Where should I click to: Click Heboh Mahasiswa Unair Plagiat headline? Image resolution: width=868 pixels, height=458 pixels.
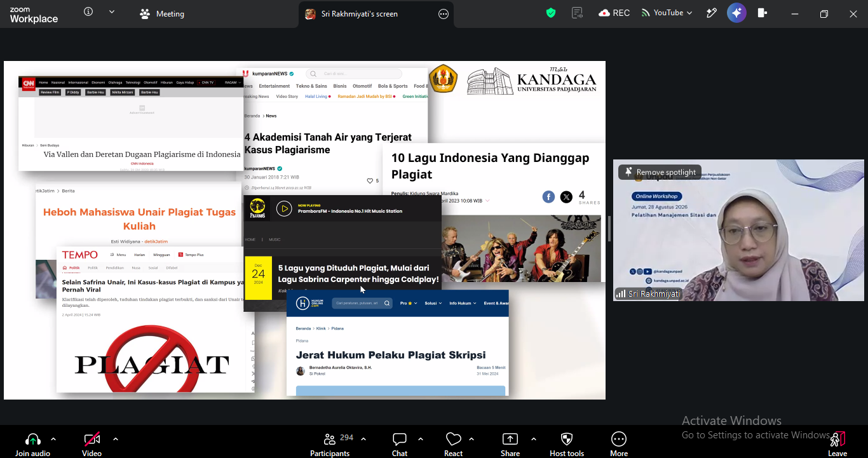[x=139, y=219]
